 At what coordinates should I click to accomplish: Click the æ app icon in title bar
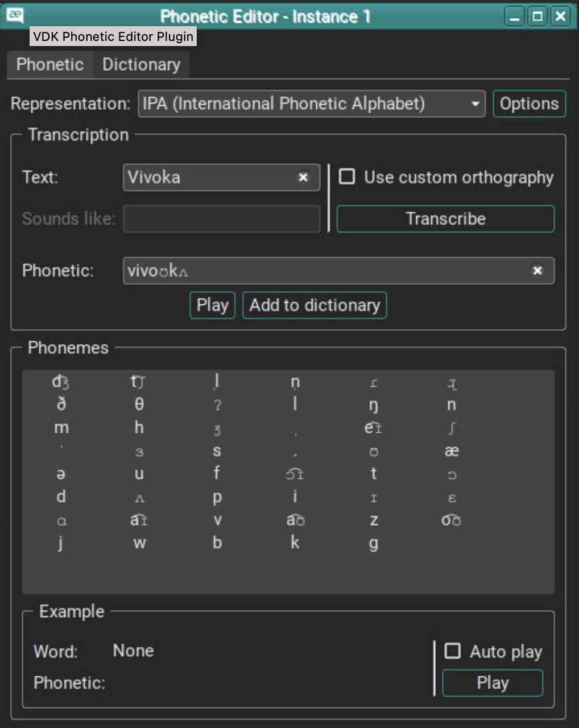pyautogui.click(x=15, y=15)
